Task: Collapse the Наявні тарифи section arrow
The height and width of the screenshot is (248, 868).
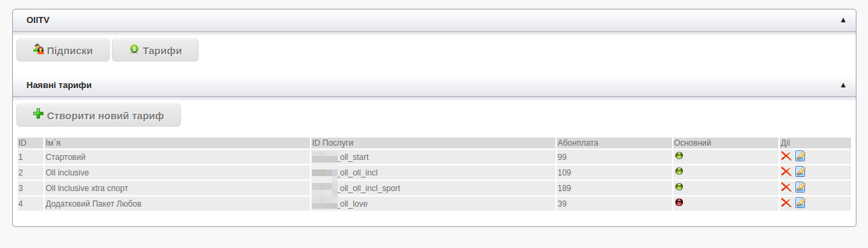Action: [x=843, y=85]
